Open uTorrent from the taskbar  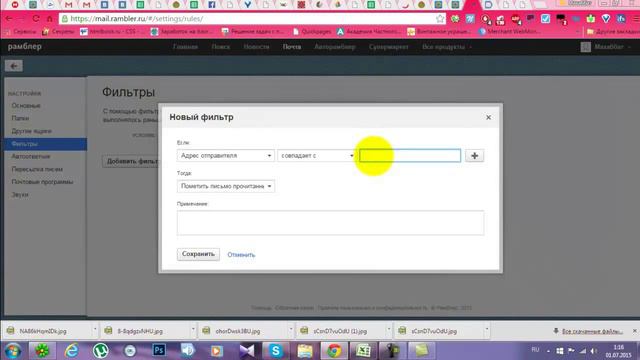100,351
